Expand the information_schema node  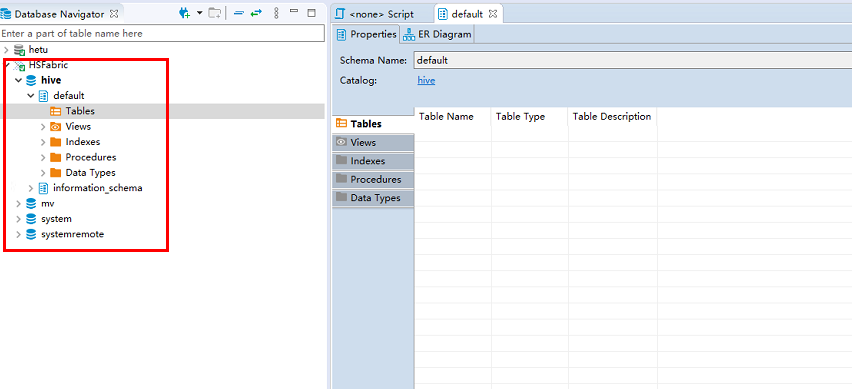pyautogui.click(x=32, y=189)
